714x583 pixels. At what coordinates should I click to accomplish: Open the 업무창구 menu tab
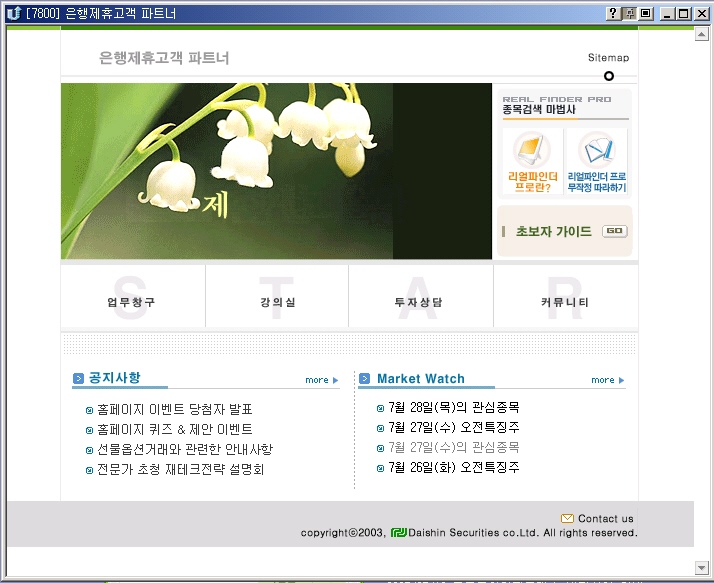[131, 302]
